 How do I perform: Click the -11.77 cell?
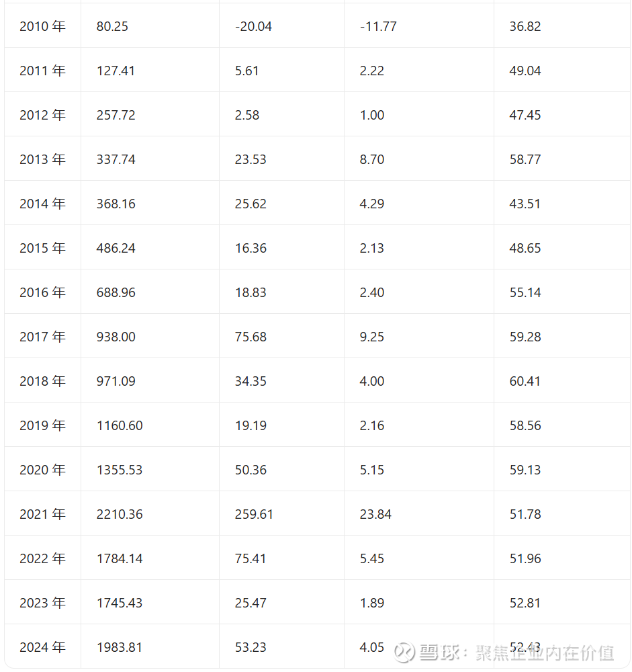(x=378, y=26)
